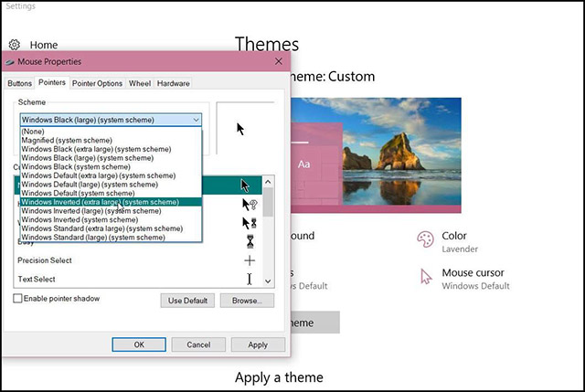Click the Browse... button
Screen dimensions: 585x392
click(247, 301)
